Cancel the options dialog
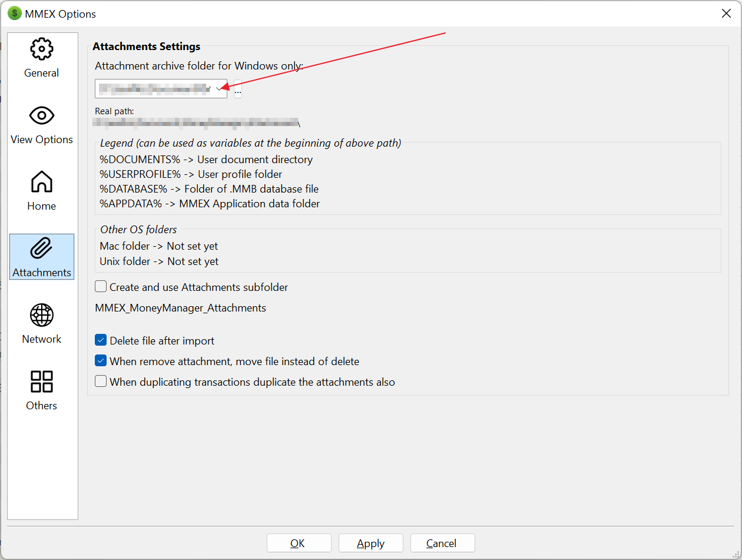Image resolution: width=742 pixels, height=560 pixels. coord(442,543)
